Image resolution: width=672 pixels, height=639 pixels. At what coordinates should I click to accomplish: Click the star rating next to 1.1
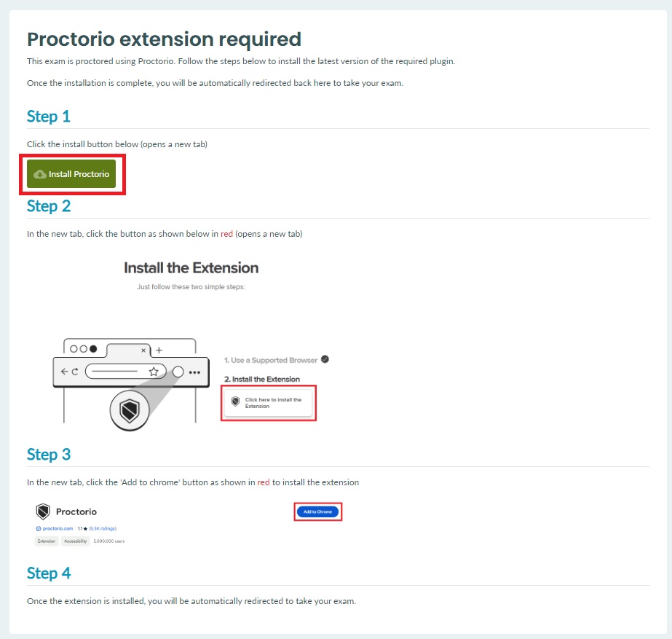point(85,529)
